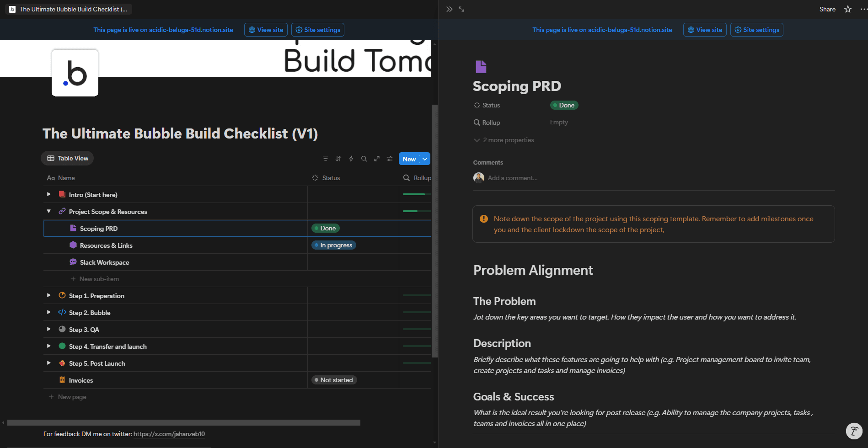
Task: Open automations lightning bolt icon
Action: [x=351, y=159]
